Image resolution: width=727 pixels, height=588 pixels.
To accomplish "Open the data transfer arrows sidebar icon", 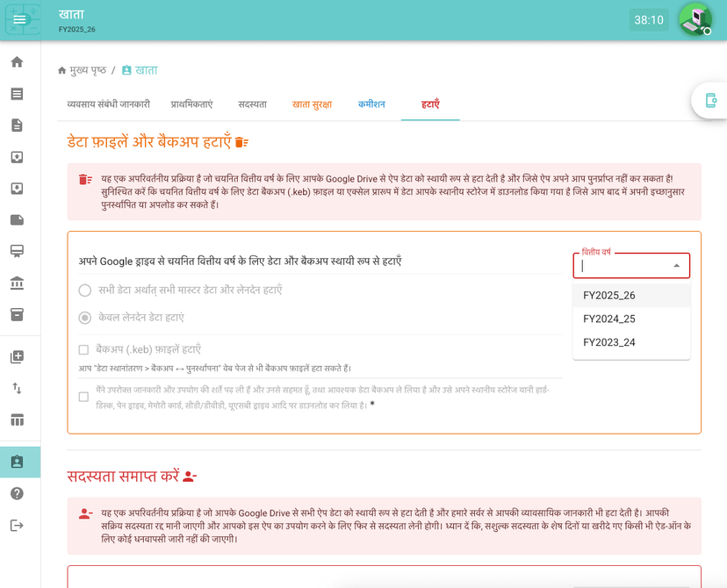I will point(17,388).
